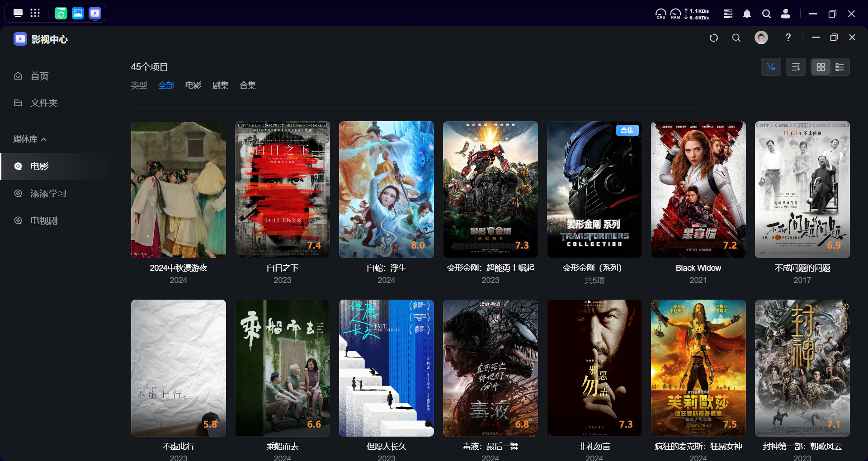The height and width of the screenshot is (461, 868).
Task: Select the 电影 type filter tab
Action: tap(193, 85)
